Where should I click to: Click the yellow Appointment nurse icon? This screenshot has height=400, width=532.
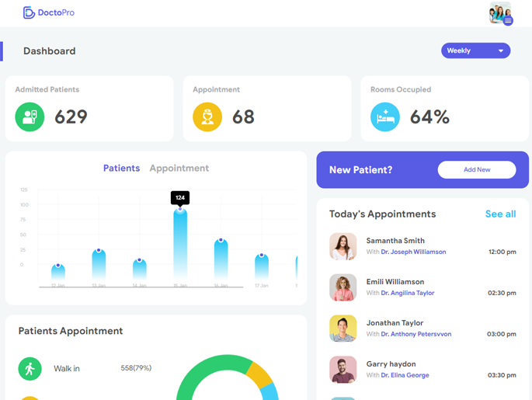[x=207, y=117]
